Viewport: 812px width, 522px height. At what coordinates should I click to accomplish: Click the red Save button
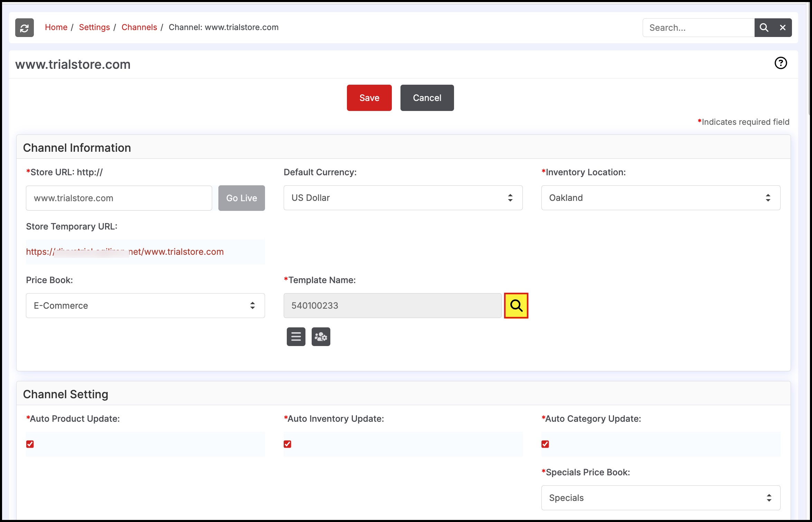point(369,98)
